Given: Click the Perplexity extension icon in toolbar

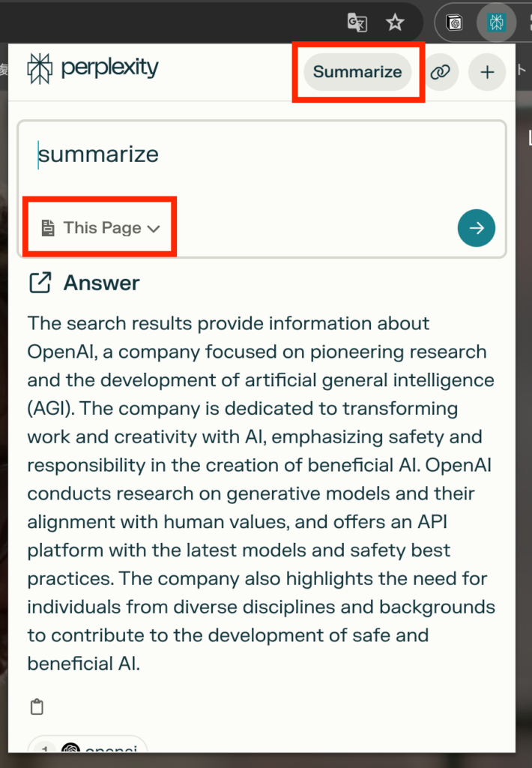Looking at the screenshot, I should (496, 22).
